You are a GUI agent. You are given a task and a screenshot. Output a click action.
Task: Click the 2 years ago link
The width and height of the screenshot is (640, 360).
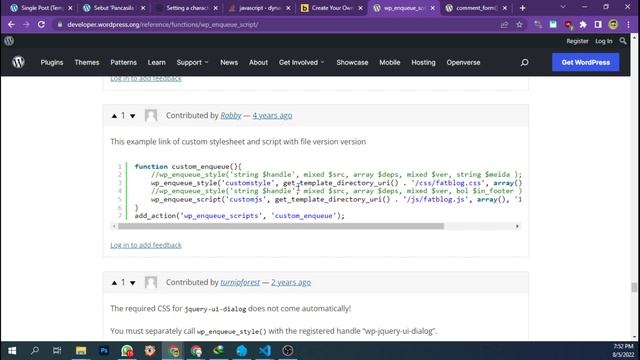pyautogui.click(x=291, y=282)
